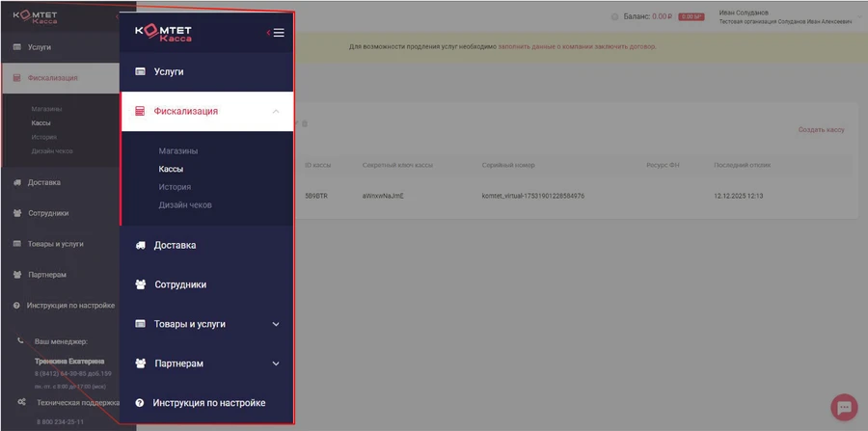Click the people icon beside Сотрудники in the enlarged menu
This screenshot has height=431, width=868.
pyautogui.click(x=140, y=285)
